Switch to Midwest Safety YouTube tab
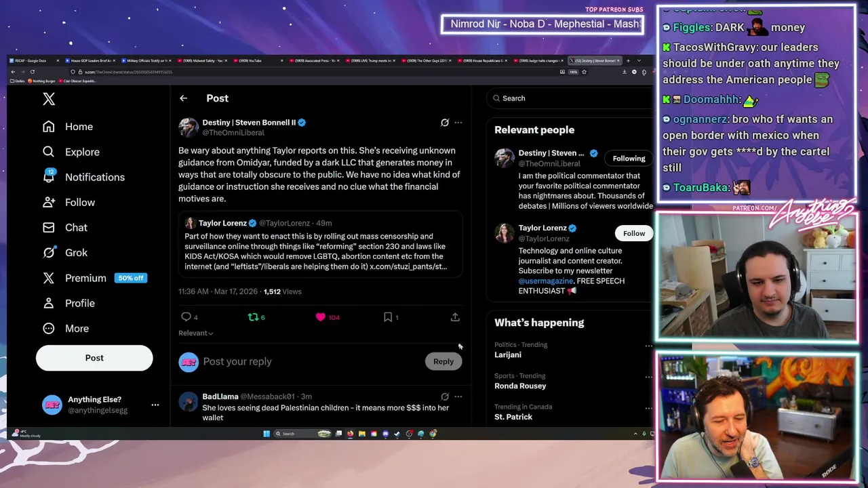The width and height of the screenshot is (868, 488). point(203,61)
